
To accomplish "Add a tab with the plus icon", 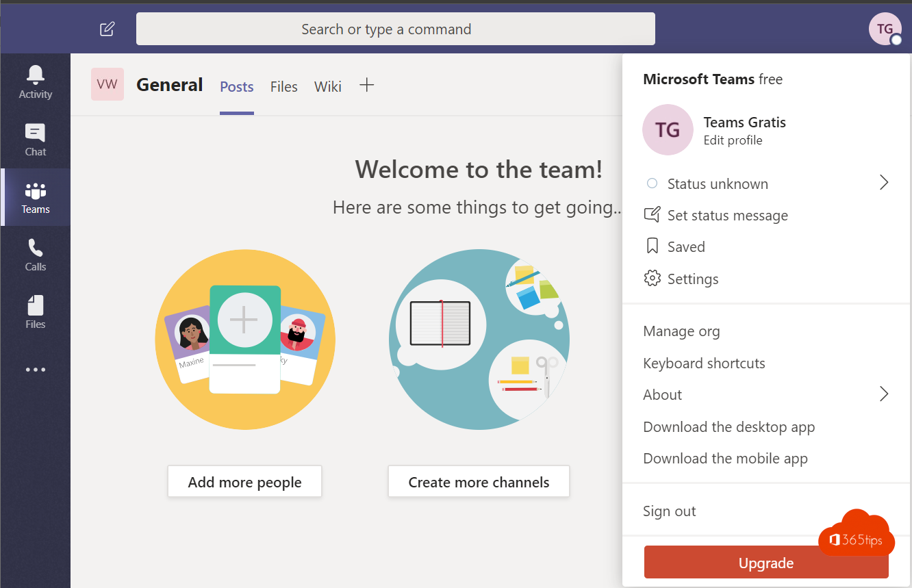I will pos(367,85).
